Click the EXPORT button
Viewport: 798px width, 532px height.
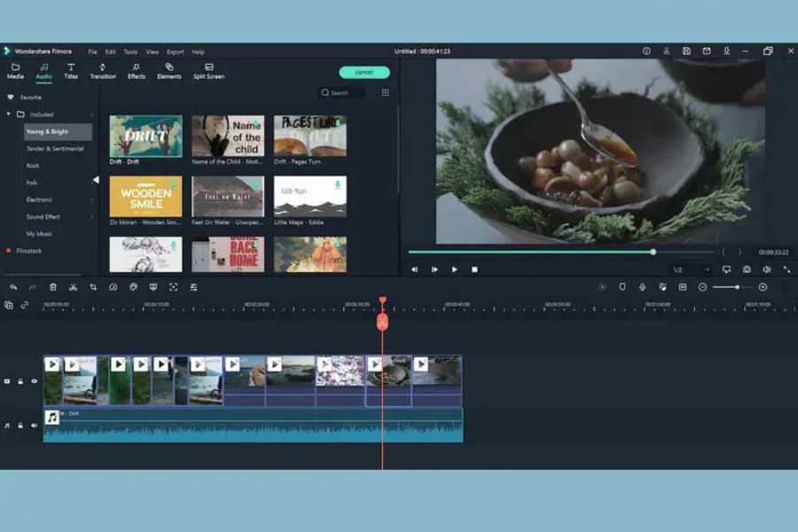click(364, 73)
